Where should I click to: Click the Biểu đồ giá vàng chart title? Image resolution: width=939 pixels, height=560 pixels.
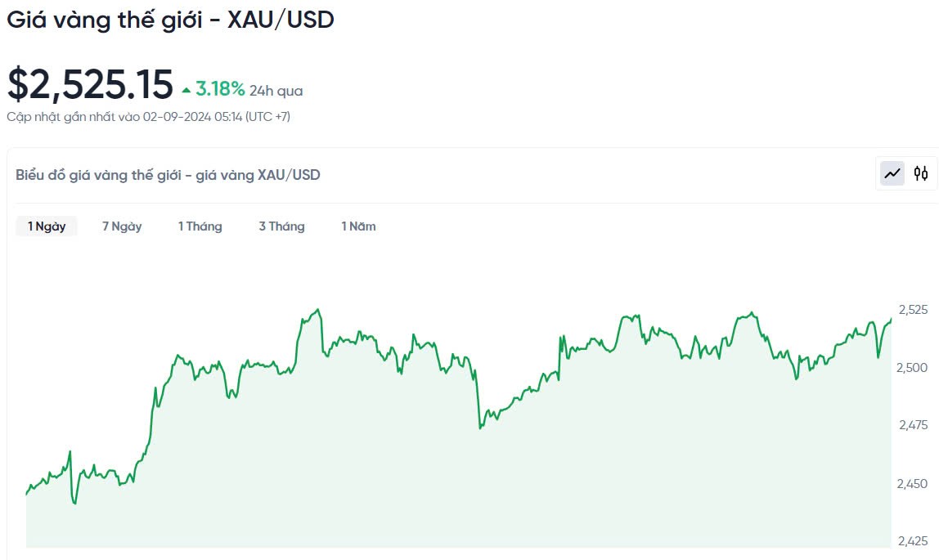click(x=168, y=175)
